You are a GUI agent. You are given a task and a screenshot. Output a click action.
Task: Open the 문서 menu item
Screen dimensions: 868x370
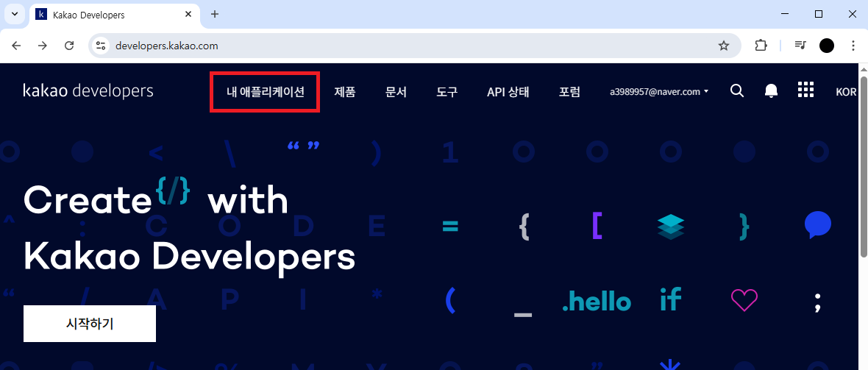pos(396,92)
